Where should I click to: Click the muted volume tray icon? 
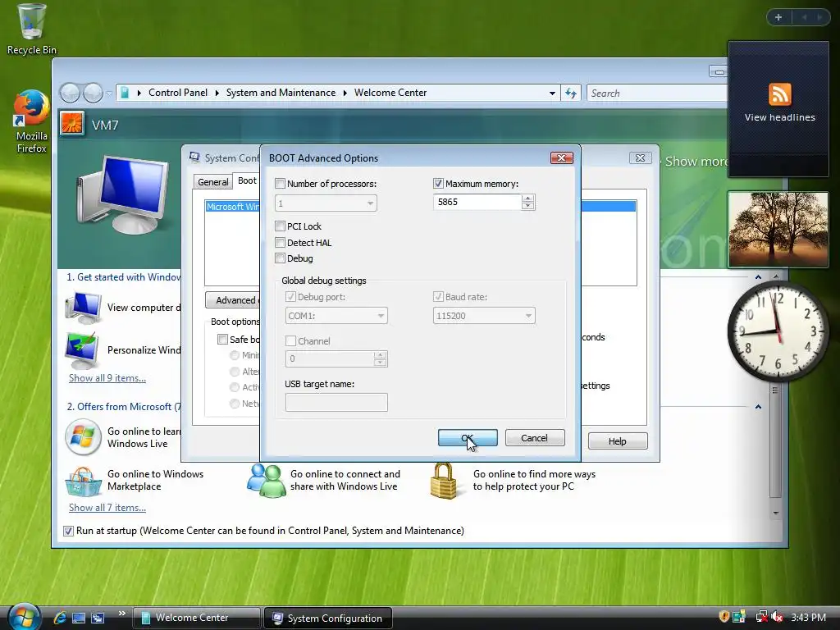(778, 617)
